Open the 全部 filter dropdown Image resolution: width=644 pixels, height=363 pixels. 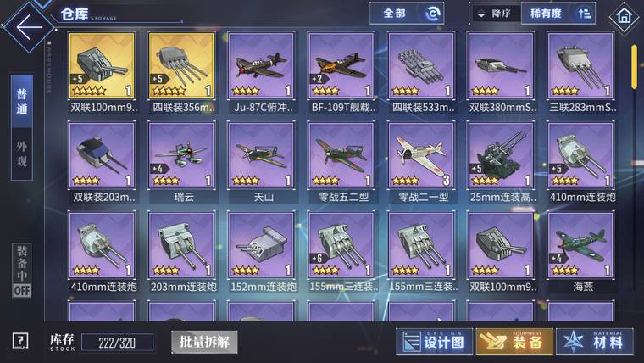pyautogui.click(x=406, y=14)
